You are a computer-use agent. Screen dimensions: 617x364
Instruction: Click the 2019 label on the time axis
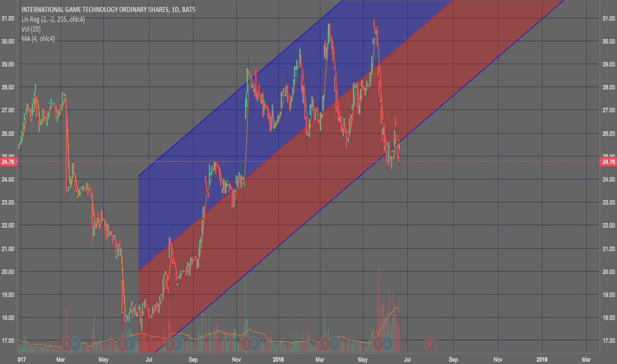pyautogui.click(x=542, y=359)
